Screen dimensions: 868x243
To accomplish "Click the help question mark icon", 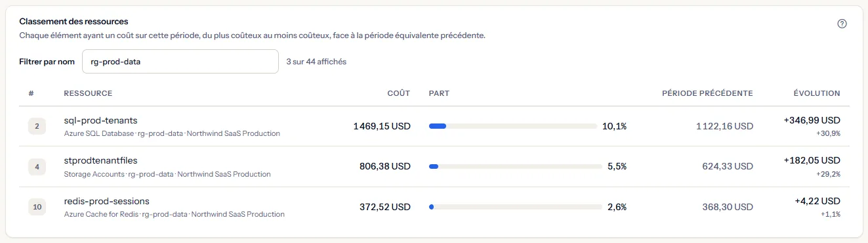I will click(x=842, y=24).
